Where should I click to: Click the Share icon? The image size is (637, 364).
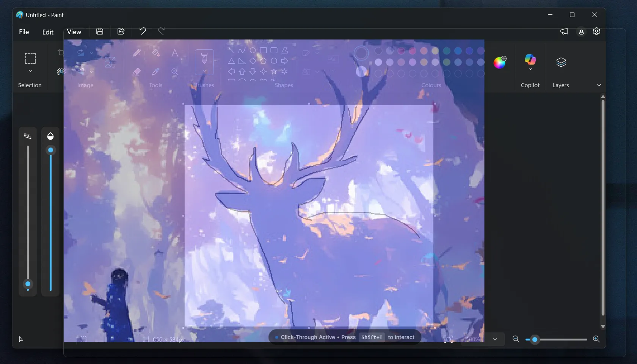(121, 31)
